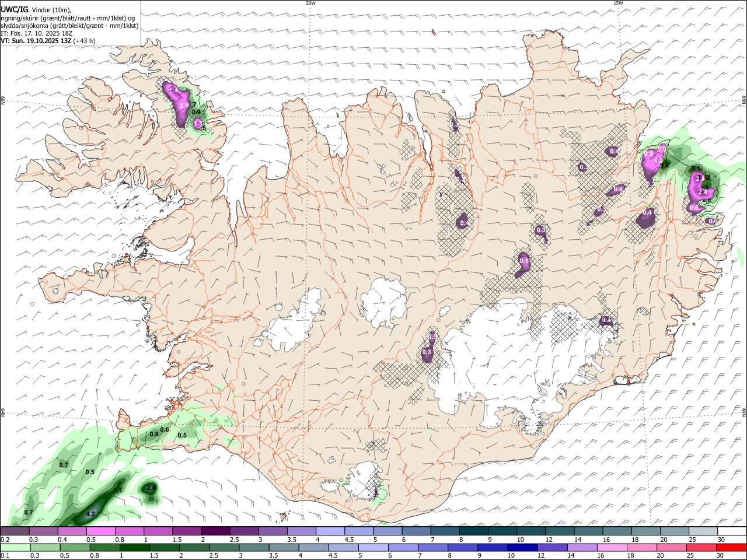Pick the snow legend swatch between 6 and 7

[416, 531]
